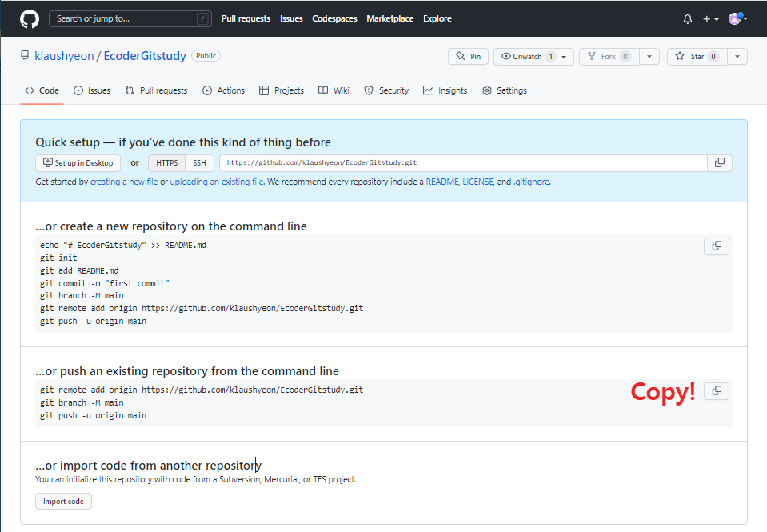
Task: Click the repository icon beside klaushyeon
Action: (x=25, y=56)
